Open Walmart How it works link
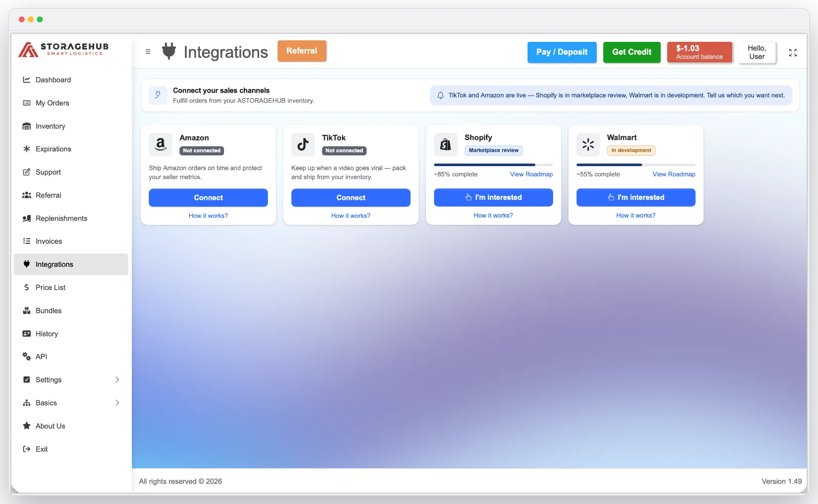Screen dimensions: 818x504 pos(636,216)
